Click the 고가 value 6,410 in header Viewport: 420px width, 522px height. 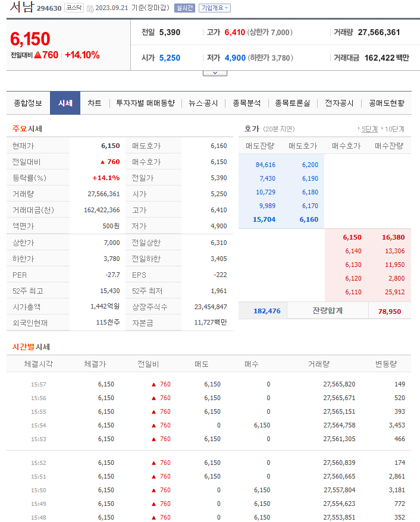coord(235,32)
